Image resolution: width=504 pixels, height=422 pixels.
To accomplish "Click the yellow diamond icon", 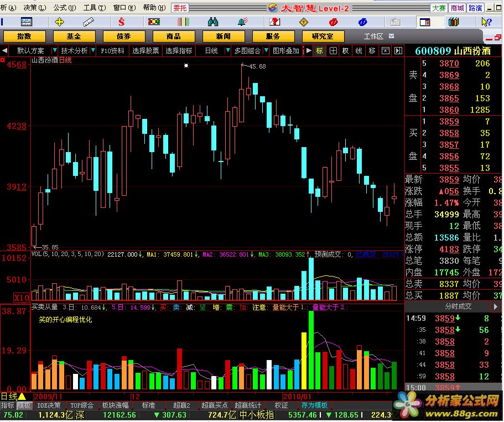I will click(303, 22).
